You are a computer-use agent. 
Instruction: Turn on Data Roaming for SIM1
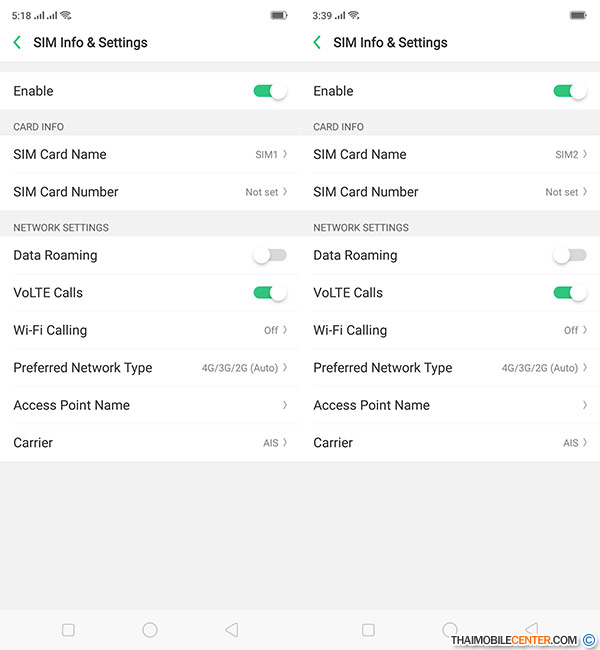point(270,255)
